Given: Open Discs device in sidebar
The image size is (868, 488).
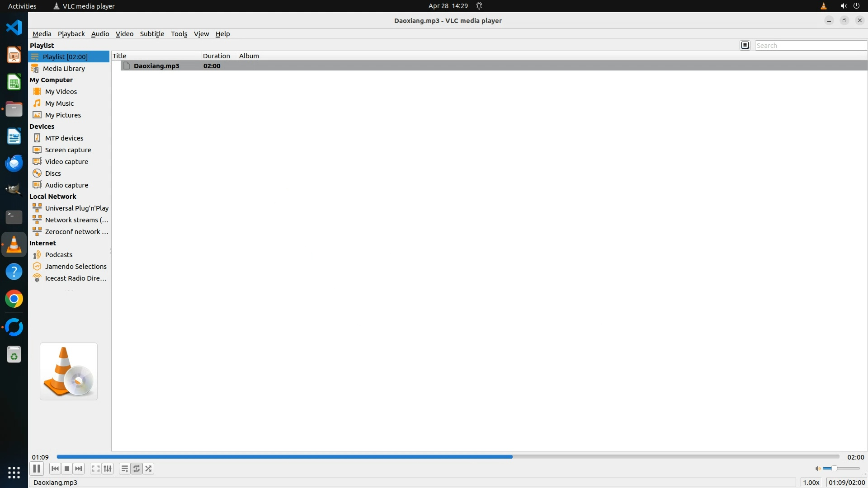Looking at the screenshot, I should click(53, 173).
